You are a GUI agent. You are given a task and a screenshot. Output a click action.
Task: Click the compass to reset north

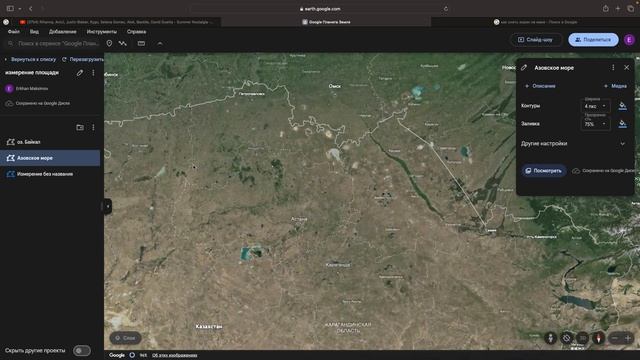(598, 338)
